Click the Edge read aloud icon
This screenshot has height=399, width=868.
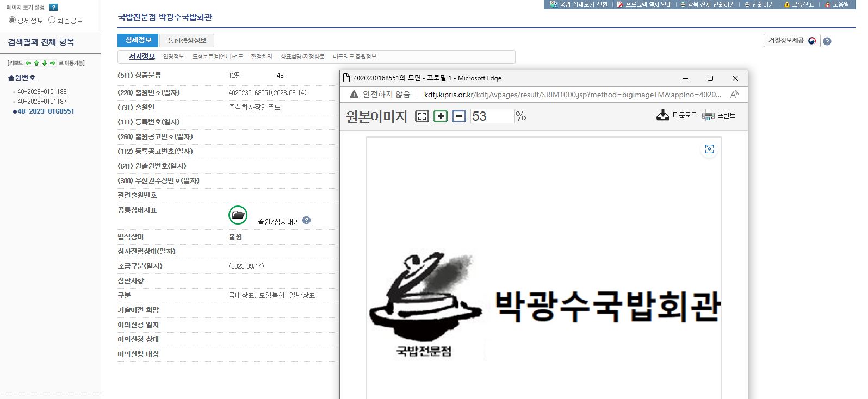[734, 95]
